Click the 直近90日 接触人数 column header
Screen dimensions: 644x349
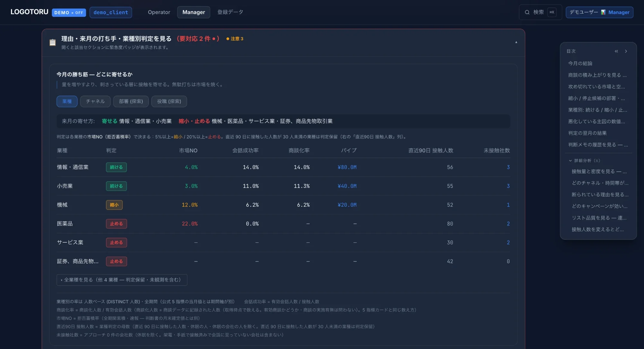431,150
